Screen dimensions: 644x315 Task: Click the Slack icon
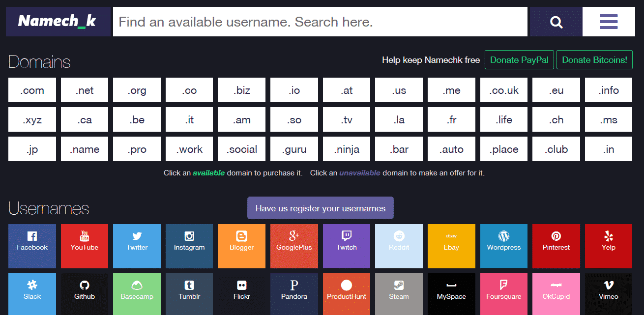coord(32,294)
